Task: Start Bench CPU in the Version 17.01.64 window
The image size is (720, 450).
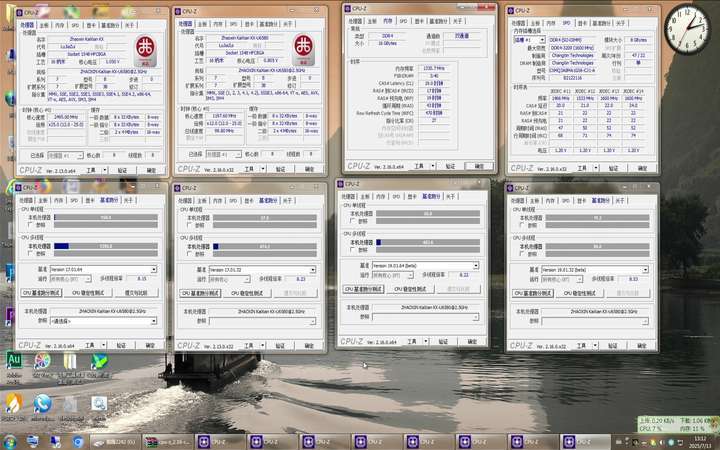Action: point(41,292)
